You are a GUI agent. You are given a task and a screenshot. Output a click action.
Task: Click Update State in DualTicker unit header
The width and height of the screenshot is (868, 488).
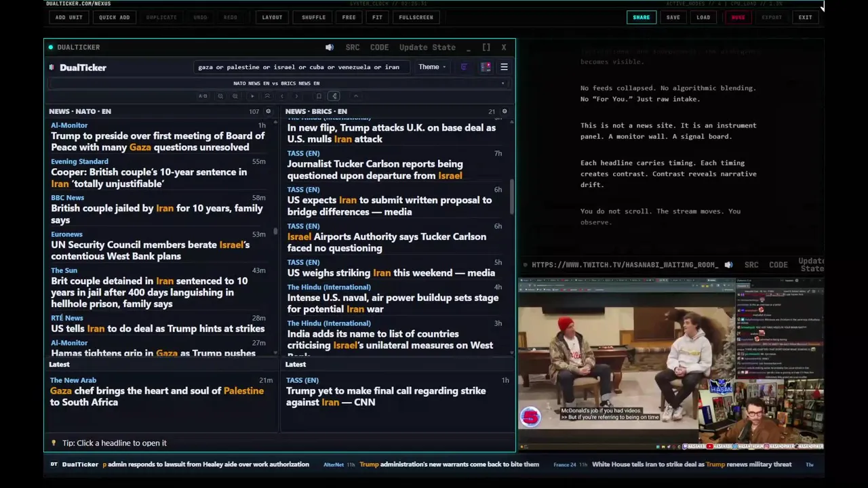pyautogui.click(x=427, y=47)
